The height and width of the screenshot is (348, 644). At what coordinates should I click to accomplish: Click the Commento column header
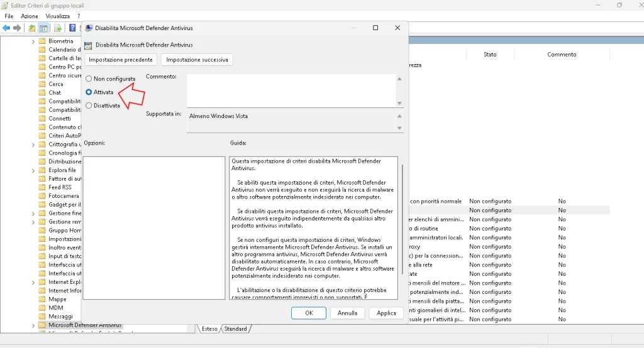(x=562, y=54)
